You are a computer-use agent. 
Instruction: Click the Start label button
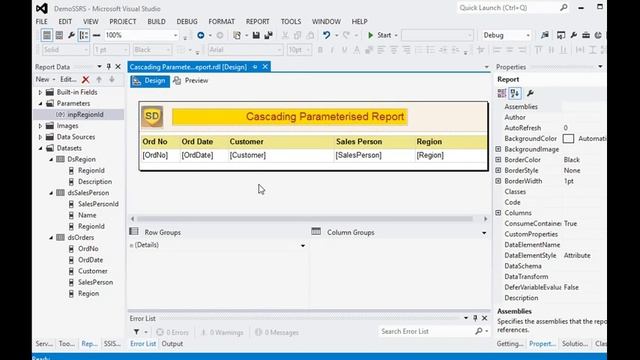(x=384, y=36)
